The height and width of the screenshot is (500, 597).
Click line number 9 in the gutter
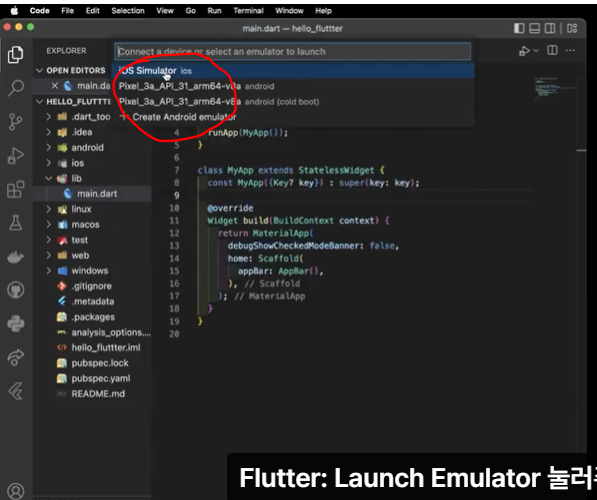pyautogui.click(x=177, y=195)
